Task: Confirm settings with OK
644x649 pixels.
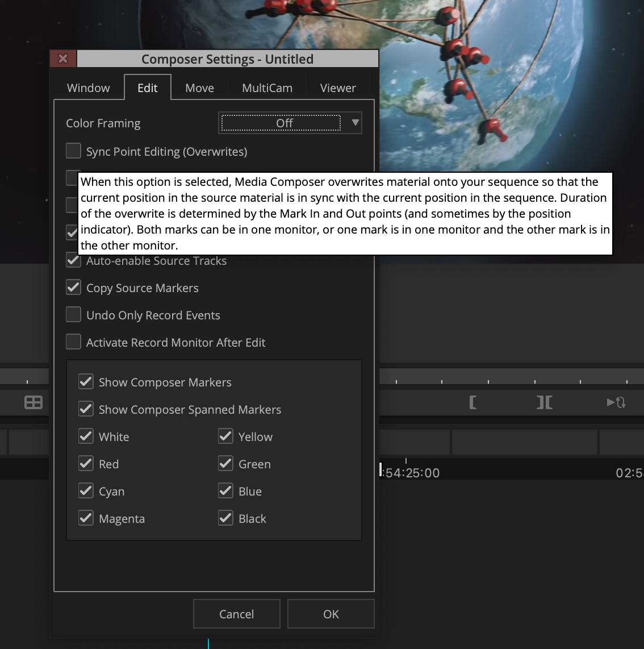Action: pyautogui.click(x=331, y=614)
